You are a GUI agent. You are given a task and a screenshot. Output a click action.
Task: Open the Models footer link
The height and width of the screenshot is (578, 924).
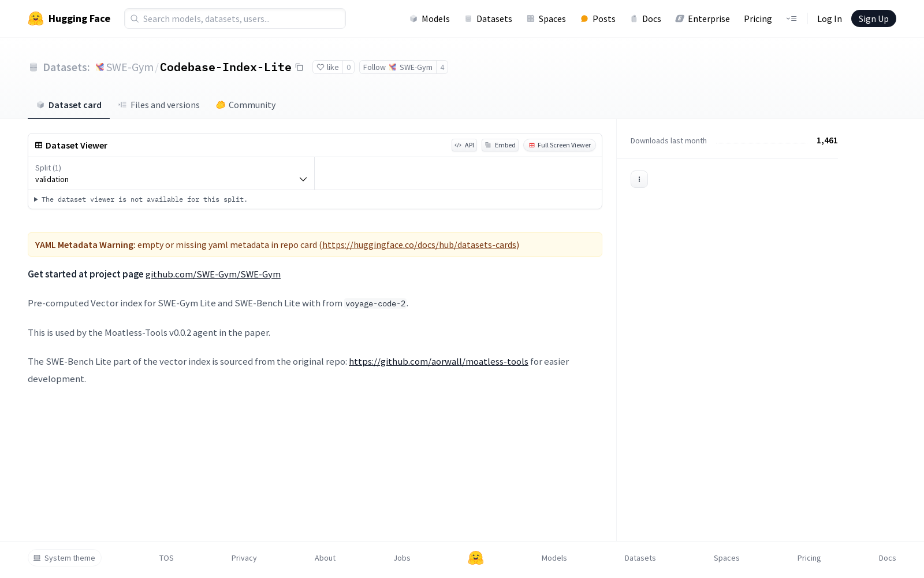coord(554,558)
